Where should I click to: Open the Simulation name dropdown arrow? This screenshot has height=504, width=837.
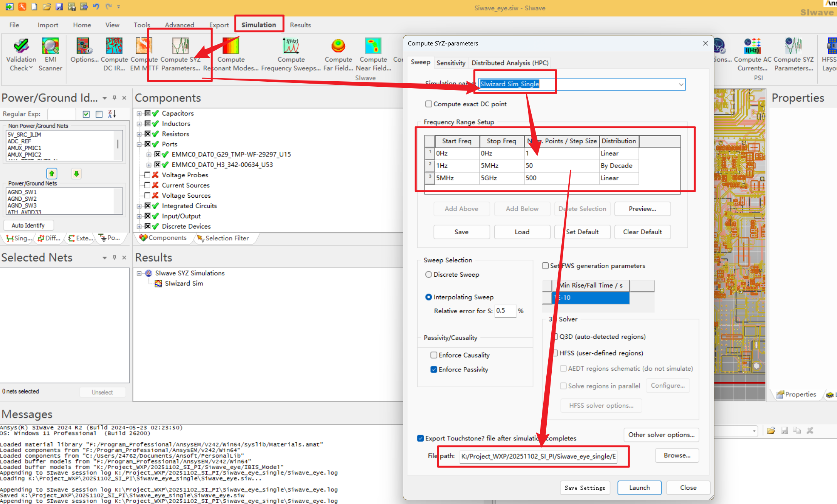click(x=681, y=84)
